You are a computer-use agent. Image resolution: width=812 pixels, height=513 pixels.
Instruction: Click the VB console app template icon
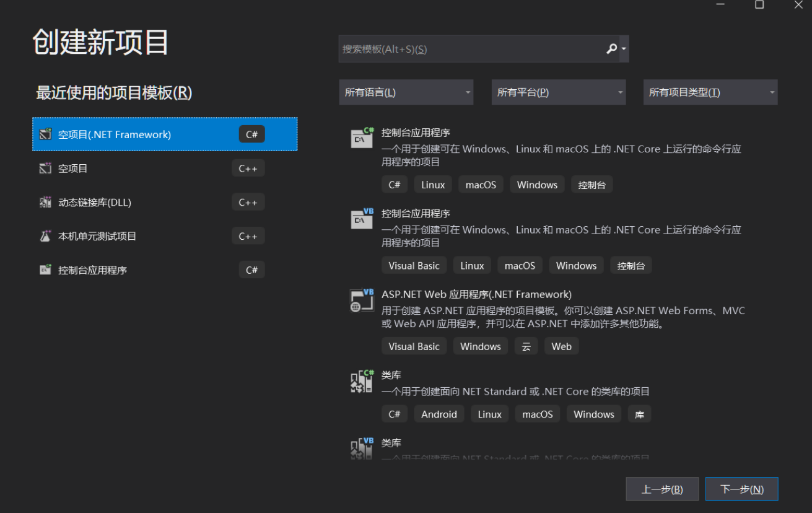[362, 219]
